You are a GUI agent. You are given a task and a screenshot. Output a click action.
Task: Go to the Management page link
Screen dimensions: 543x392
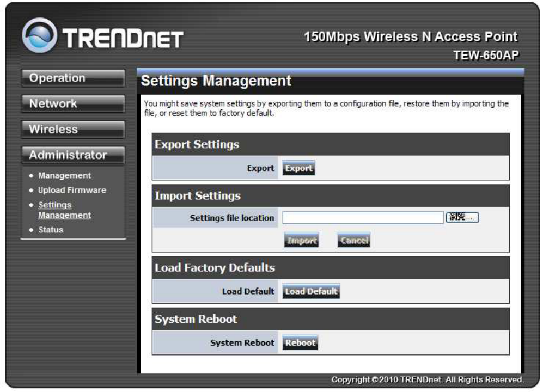(x=64, y=175)
